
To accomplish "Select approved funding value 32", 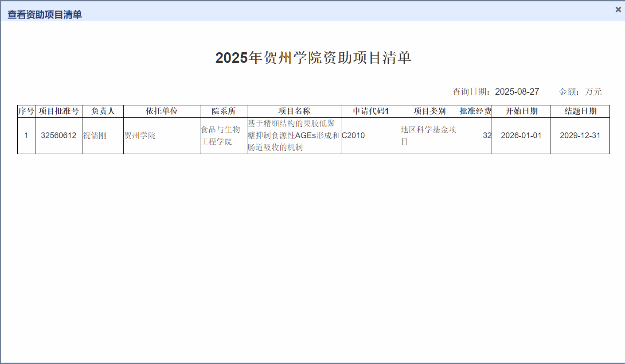I will pyautogui.click(x=487, y=136).
